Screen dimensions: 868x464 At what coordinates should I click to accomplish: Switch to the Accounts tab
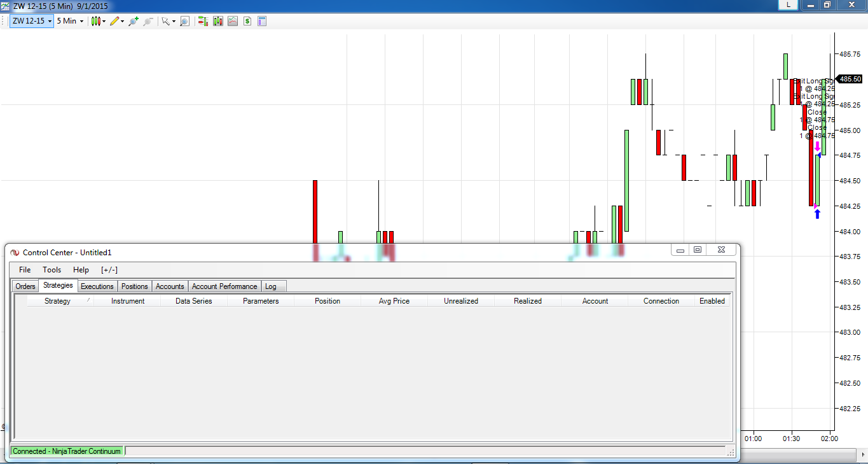tap(170, 286)
